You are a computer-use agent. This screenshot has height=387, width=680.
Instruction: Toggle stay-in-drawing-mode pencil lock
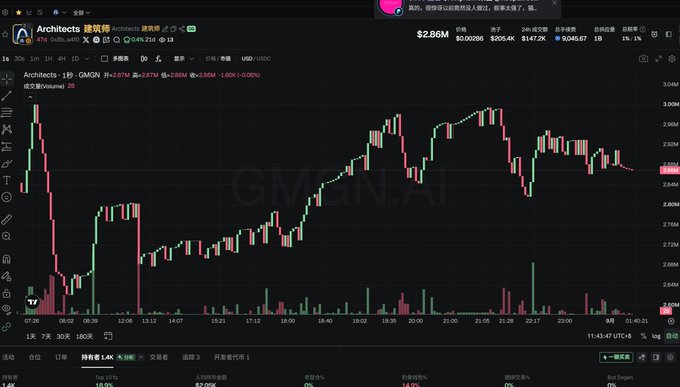point(7,276)
